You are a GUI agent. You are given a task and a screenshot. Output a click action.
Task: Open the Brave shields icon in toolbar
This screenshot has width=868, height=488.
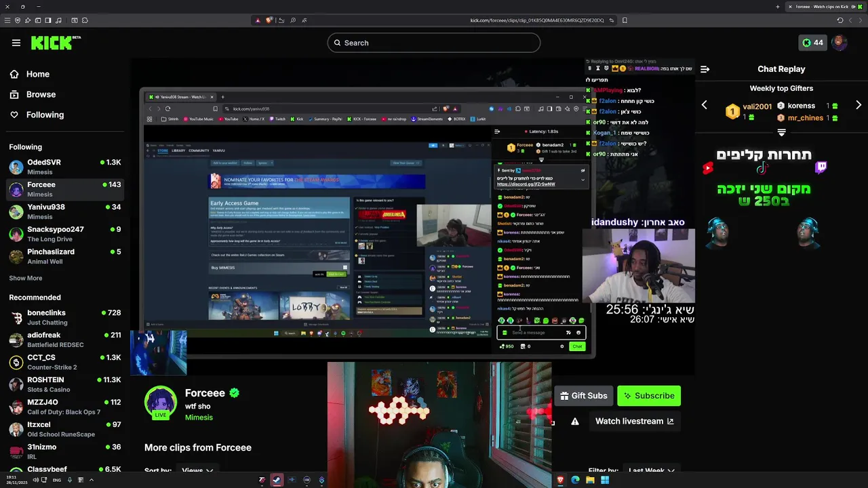coord(18,20)
